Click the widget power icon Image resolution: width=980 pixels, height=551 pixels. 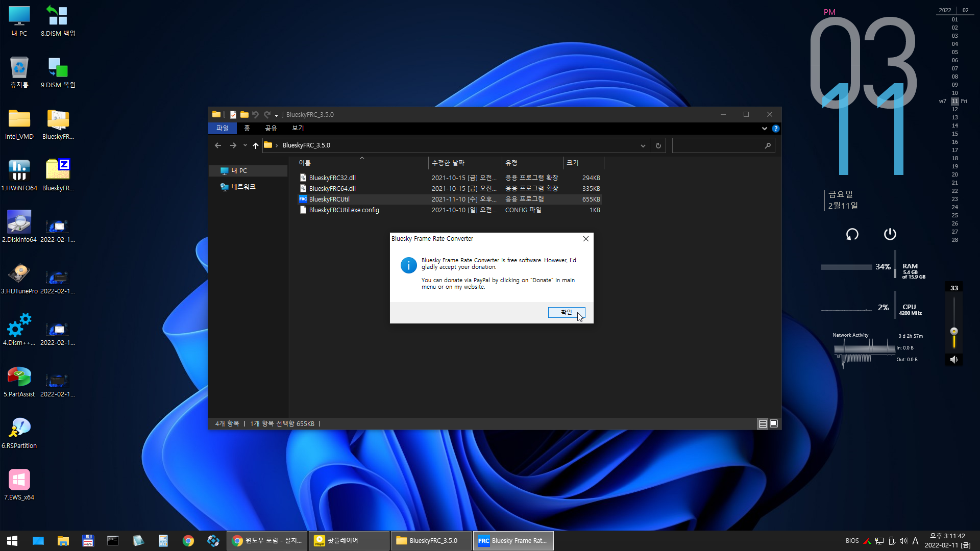pos(890,234)
